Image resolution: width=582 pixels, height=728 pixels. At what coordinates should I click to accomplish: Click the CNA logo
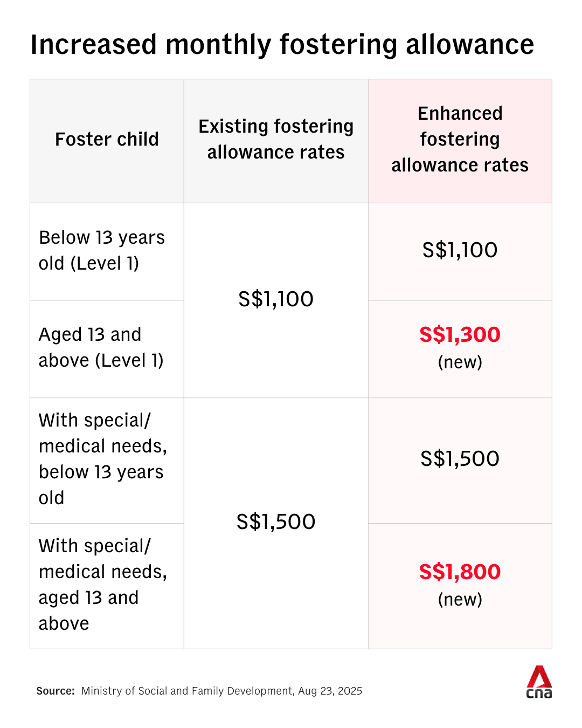(x=539, y=682)
